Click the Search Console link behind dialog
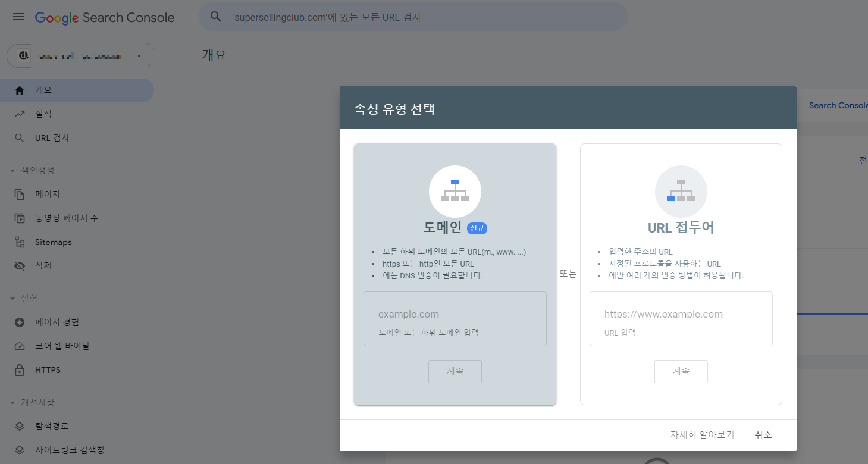868x464 pixels. 838,105
